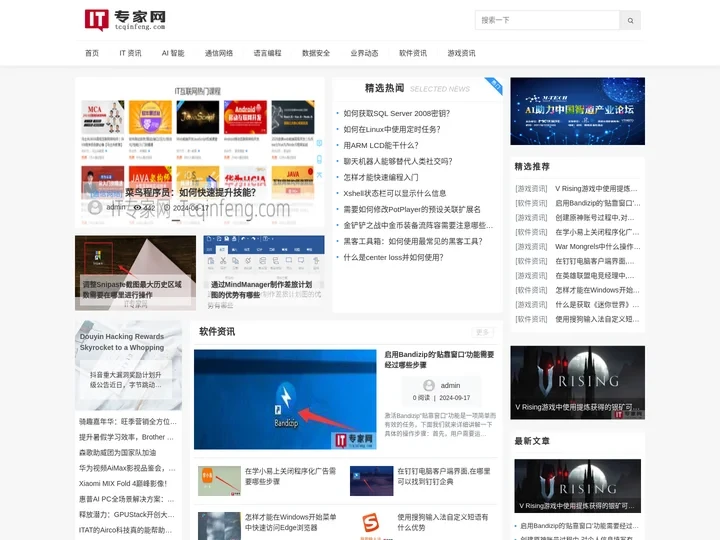Click the IT专家网 site logo
Viewport: 720px width, 540px height.
tap(125, 20)
